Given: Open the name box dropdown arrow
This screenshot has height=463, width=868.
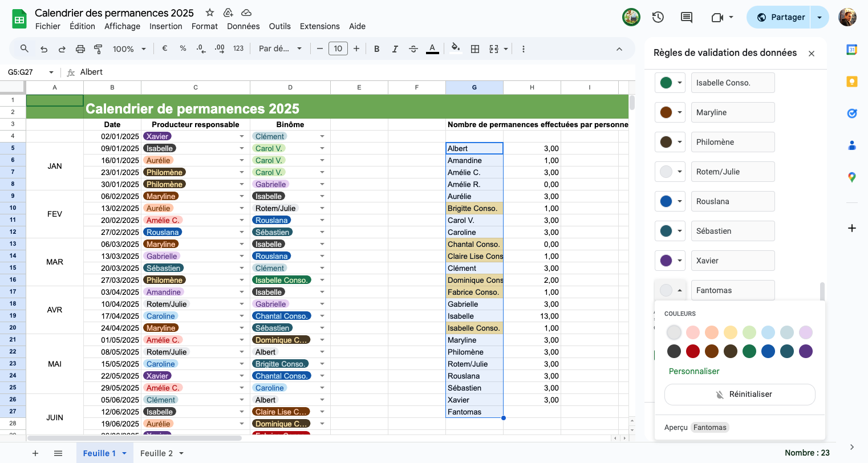Looking at the screenshot, I should tap(51, 72).
